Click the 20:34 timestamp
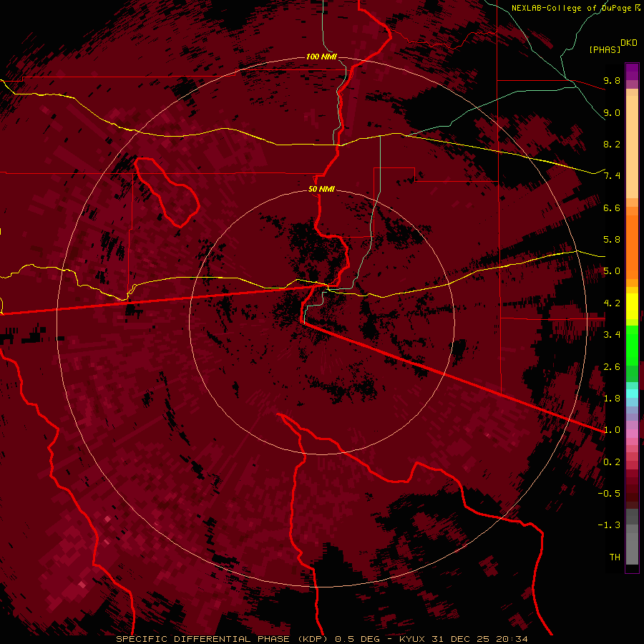The width and height of the screenshot is (644, 644). pos(512,639)
